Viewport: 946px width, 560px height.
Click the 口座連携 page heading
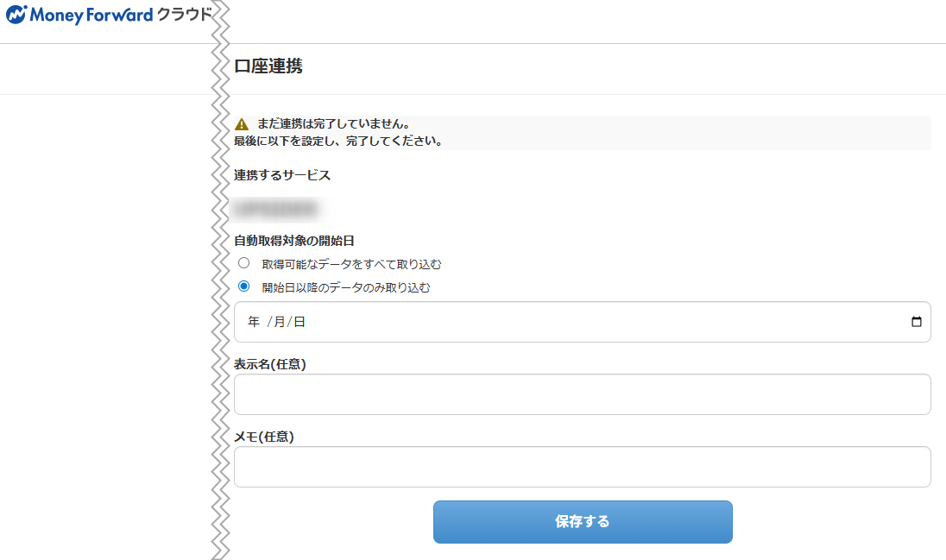[x=268, y=66]
